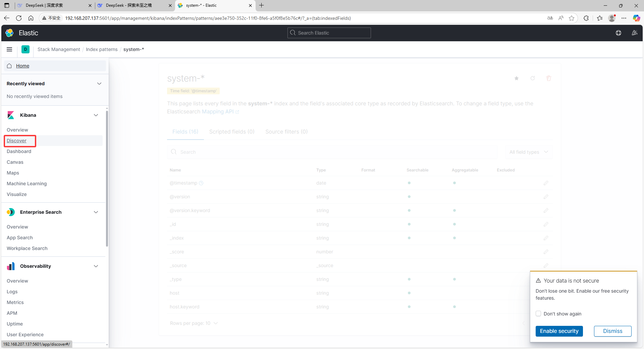Open Uptime under Observability

click(15, 324)
